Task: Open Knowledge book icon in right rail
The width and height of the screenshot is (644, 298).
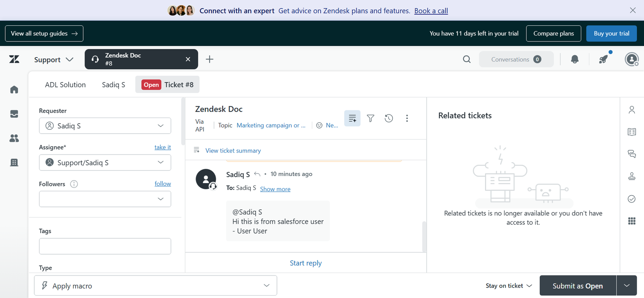Action: coord(632,132)
